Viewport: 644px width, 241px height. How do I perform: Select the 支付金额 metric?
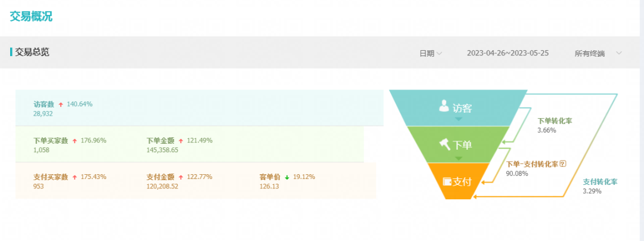pyautogui.click(x=160, y=177)
